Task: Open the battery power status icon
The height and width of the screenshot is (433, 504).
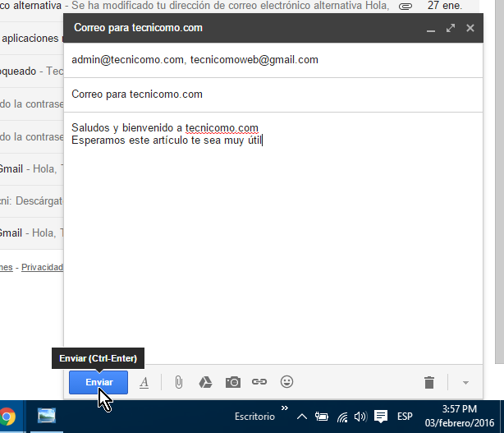Action: point(322,417)
